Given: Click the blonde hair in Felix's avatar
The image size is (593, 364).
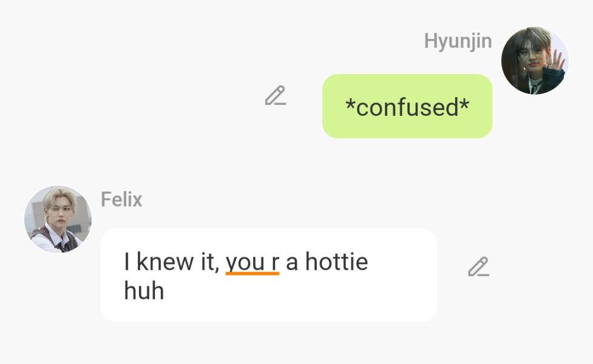Looking at the screenshot, I should pyautogui.click(x=59, y=197).
